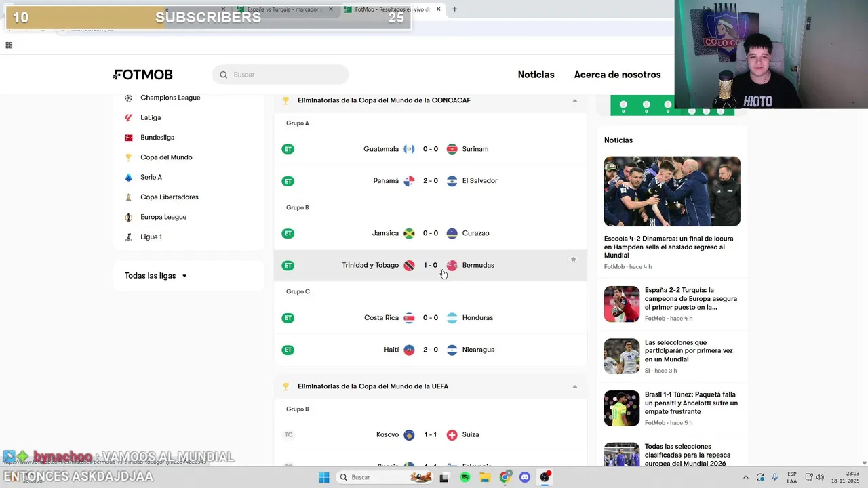Click the Windows taskbar Buscar search box
Screen dimensions: 868x488
click(385, 477)
